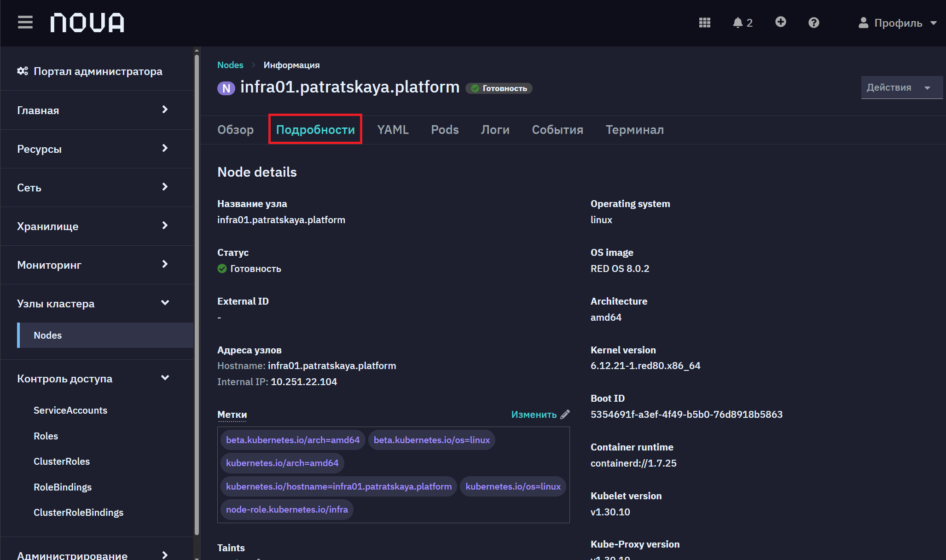This screenshot has width=946, height=560.
Task: Open the Pods tab
Action: (445, 130)
